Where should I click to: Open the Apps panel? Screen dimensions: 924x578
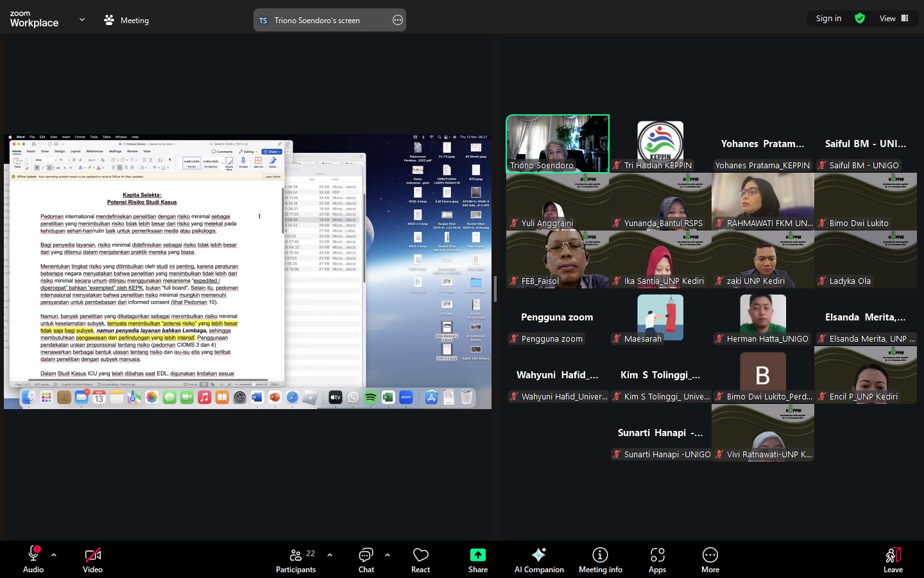[x=657, y=559]
